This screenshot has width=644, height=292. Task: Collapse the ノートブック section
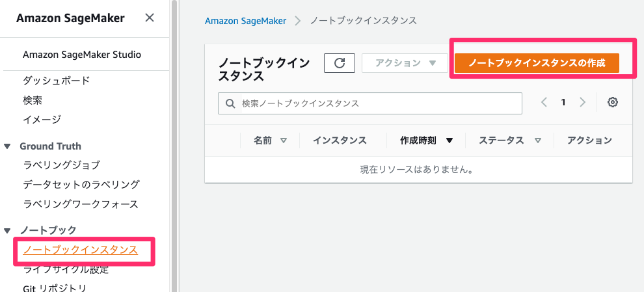7,231
